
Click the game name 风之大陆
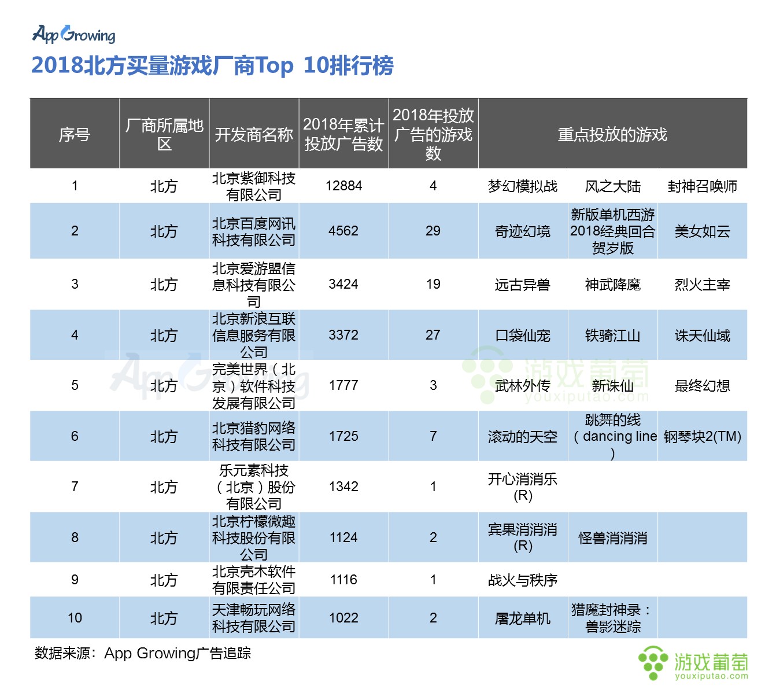(x=612, y=186)
